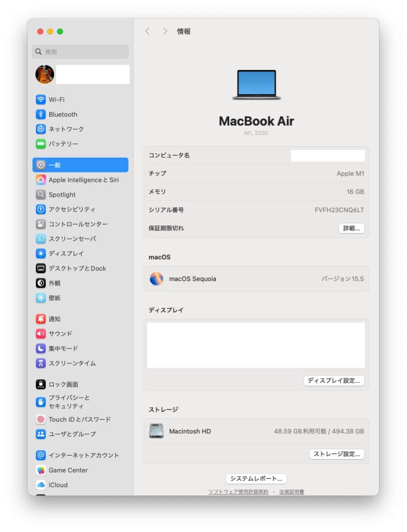Image resolution: width=407 pixels, height=532 pixels.
Task: Click the M1, 2020 model subtitle
Action: click(x=256, y=133)
